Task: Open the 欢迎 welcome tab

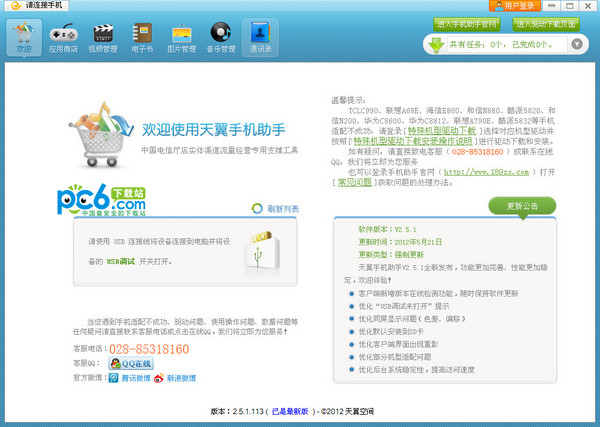Action: [x=24, y=38]
